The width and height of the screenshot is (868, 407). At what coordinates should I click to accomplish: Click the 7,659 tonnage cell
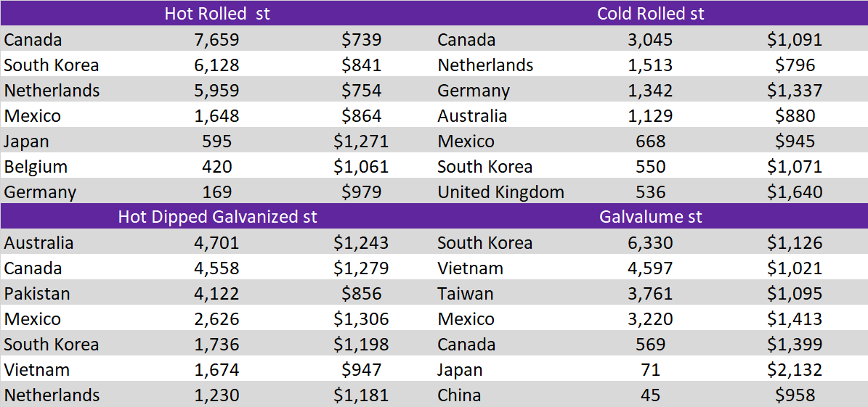pyautogui.click(x=217, y=40)
